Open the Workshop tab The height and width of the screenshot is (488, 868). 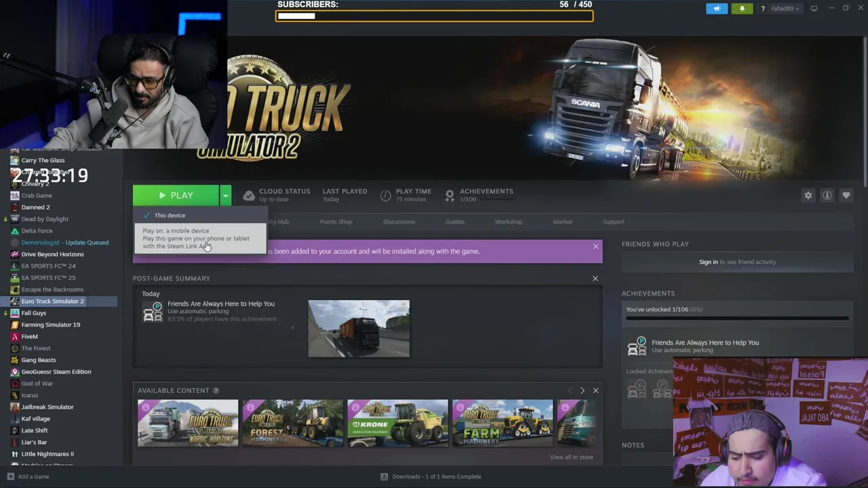pos(509,222)
